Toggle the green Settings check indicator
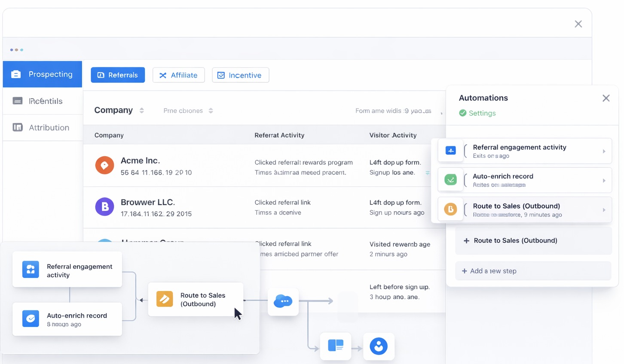The image size is (624, 364). 462,113
